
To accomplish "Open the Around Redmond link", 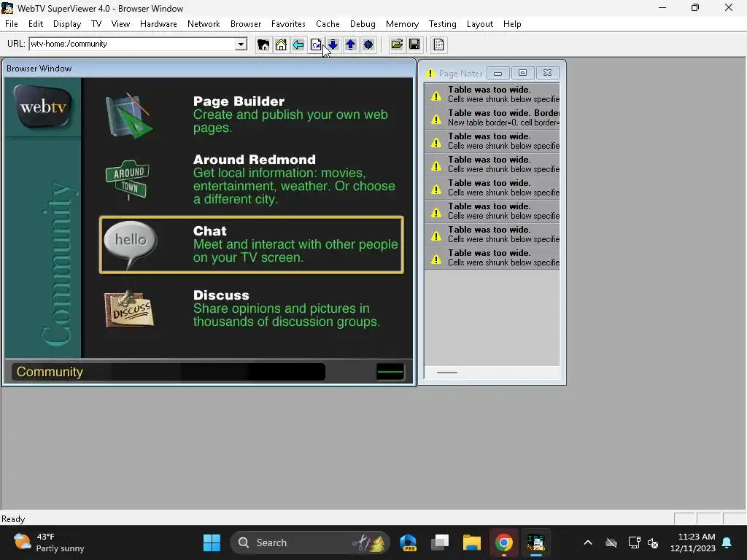I will click(255, 159).
